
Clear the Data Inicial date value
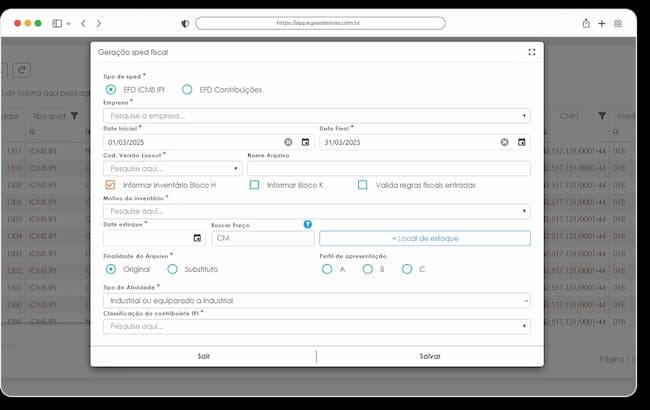coord(288,142)
